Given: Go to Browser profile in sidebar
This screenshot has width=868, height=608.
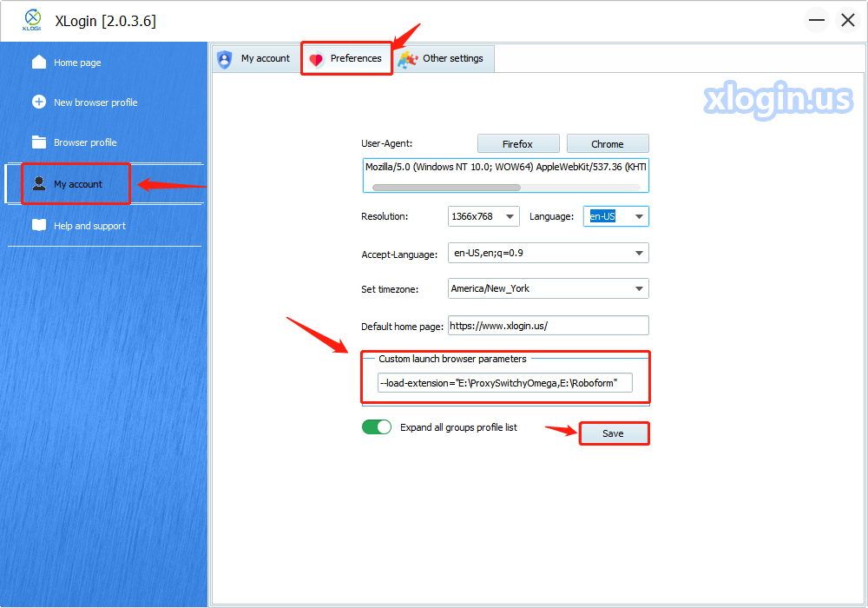Looking at the screenshot, I should click(x=85, y=142).
